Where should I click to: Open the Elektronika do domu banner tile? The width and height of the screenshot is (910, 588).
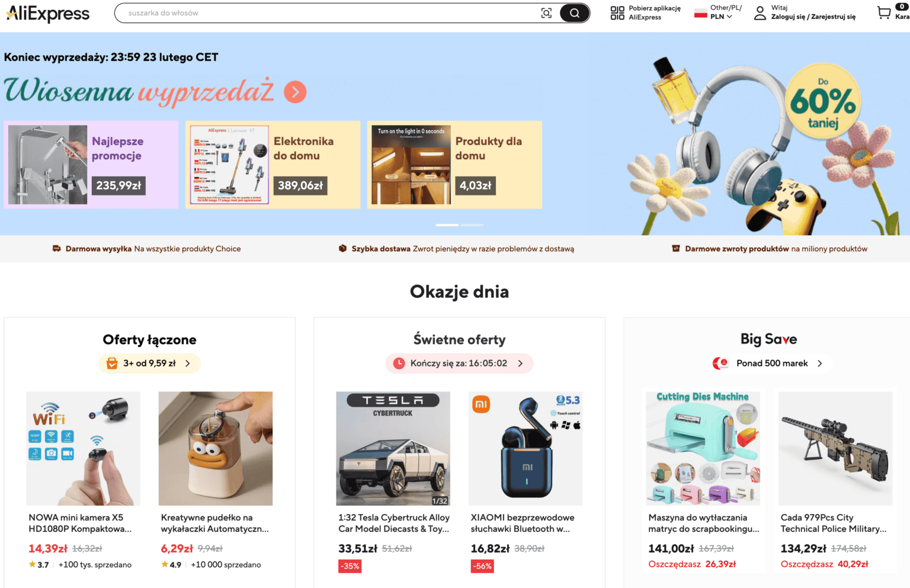pyautogui.click(x=273, y=165)
